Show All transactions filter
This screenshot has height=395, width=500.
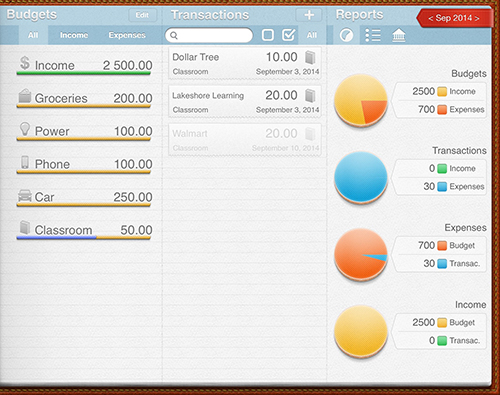click(x=312, y=35)
